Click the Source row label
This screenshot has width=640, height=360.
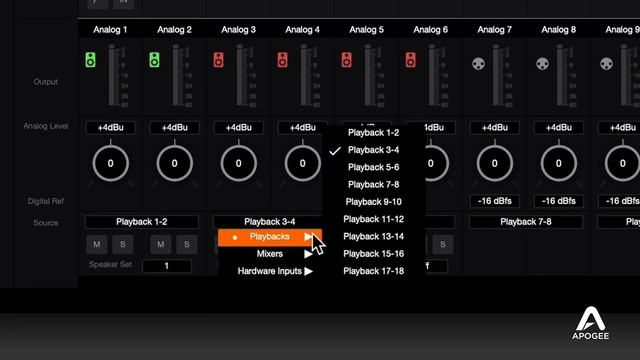point(46,223)
